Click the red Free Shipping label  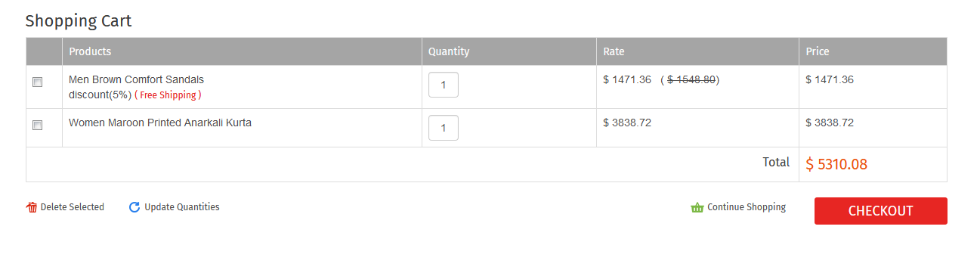168,95
